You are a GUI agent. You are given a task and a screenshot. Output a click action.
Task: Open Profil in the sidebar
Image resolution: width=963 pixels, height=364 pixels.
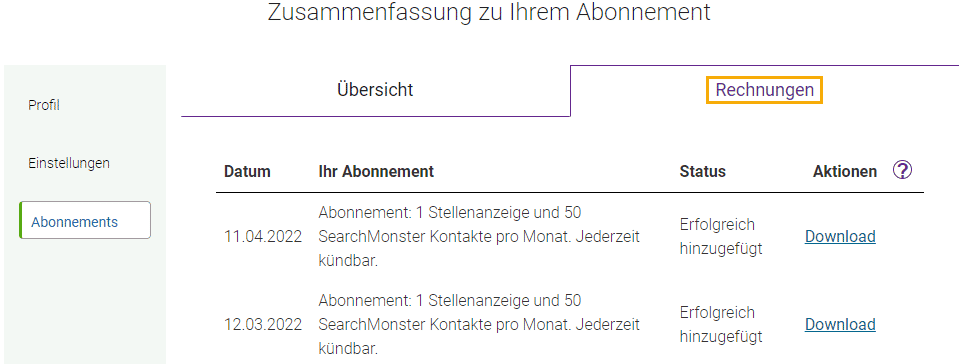44,105
